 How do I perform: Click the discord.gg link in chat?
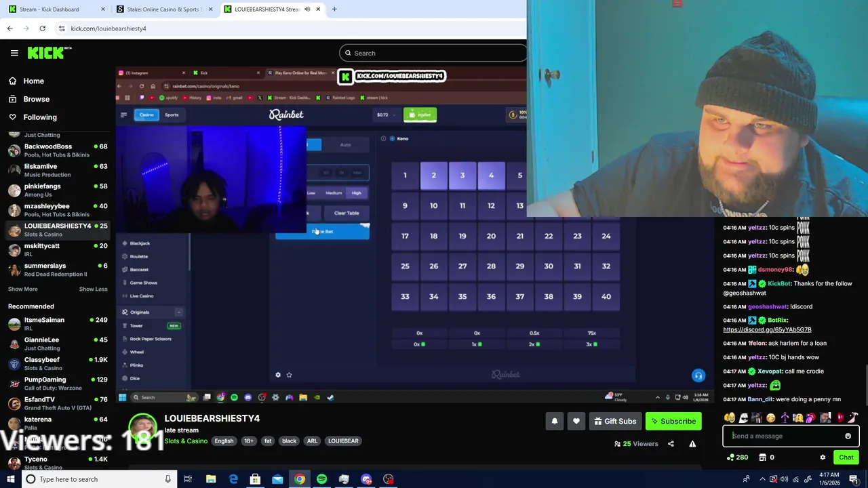767,329
